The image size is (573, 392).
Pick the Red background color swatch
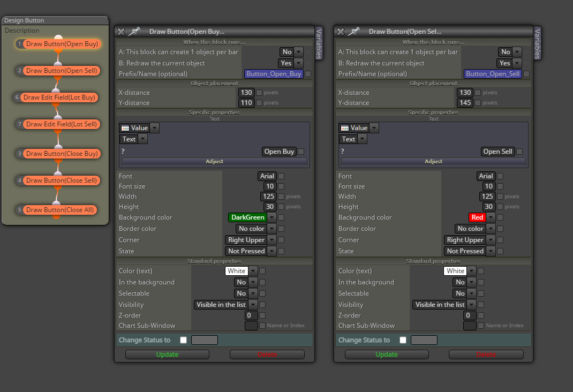tap(477, 217)
